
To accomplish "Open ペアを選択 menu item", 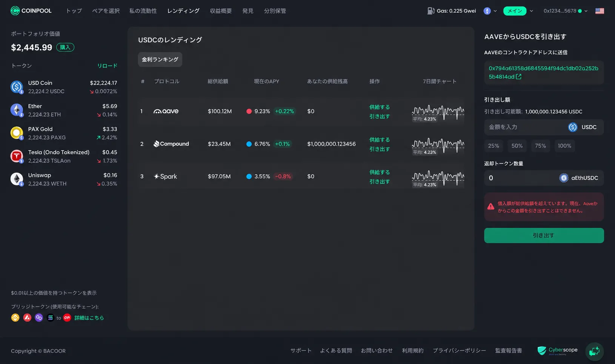I will [106, 11].
